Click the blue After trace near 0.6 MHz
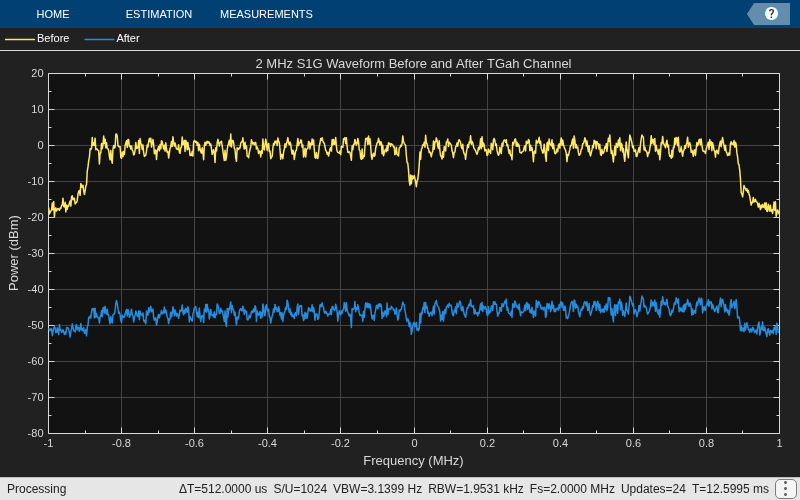Screen dimensions: 800x500 633,305
